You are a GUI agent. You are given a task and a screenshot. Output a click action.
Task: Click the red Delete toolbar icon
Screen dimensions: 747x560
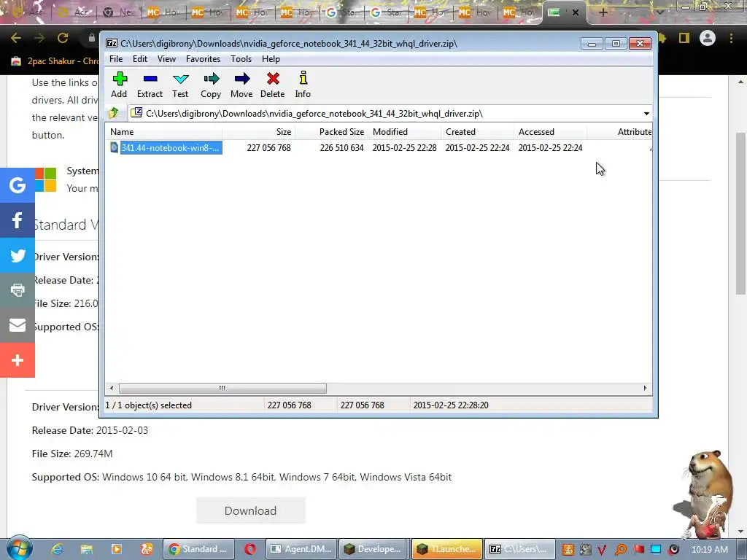pos(273,85)
